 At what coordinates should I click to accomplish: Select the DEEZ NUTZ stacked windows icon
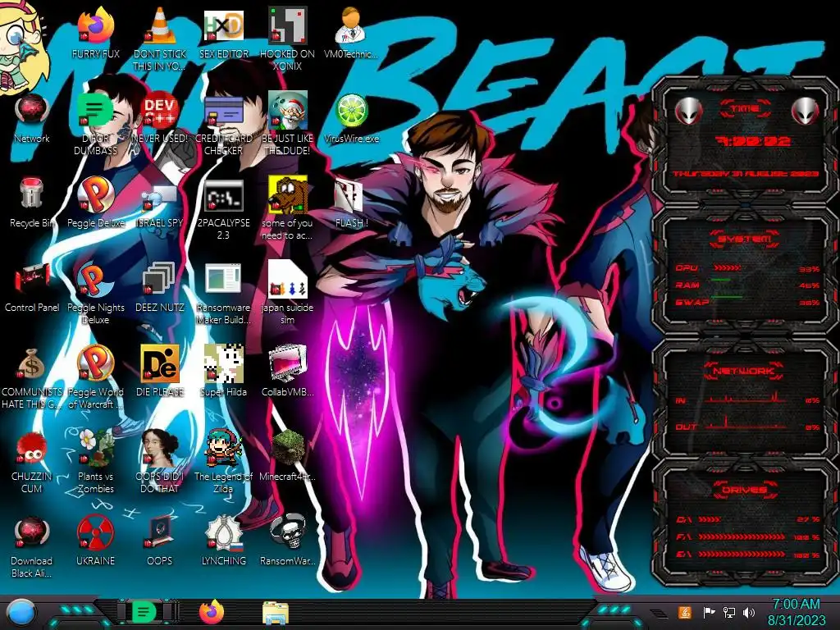[x=159, y=280]
